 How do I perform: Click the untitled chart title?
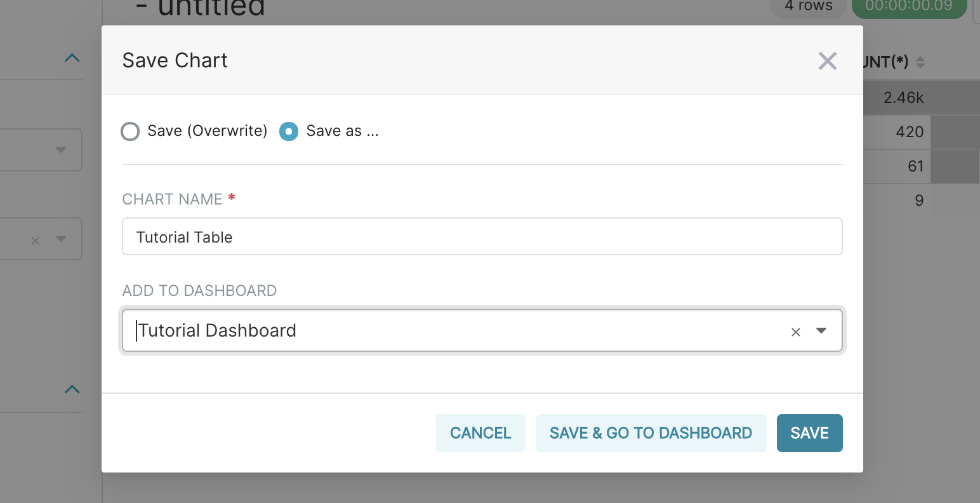(x=211, y=8)
